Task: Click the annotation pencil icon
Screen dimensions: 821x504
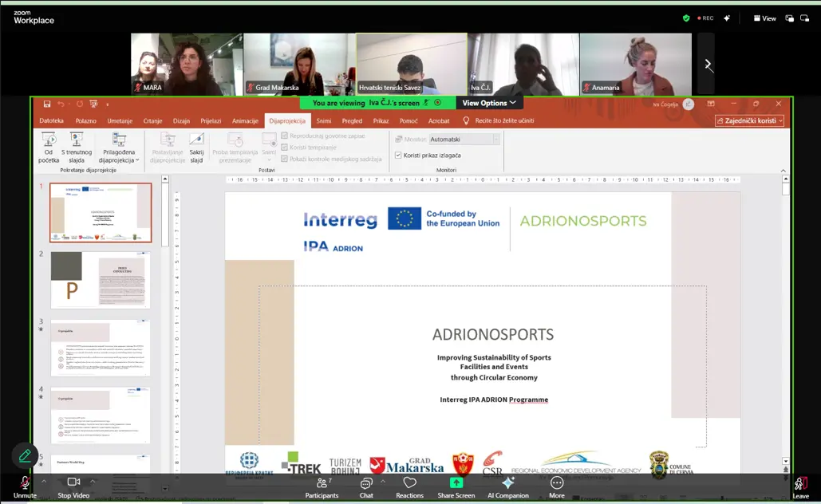Action: point(25,455)
